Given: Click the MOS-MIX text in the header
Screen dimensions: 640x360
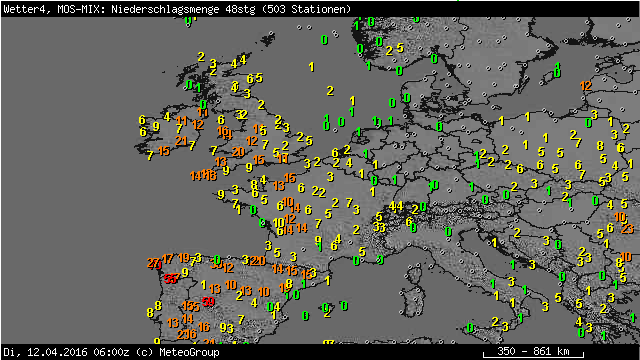Looking at the screenshot, I should pos(82,9).
